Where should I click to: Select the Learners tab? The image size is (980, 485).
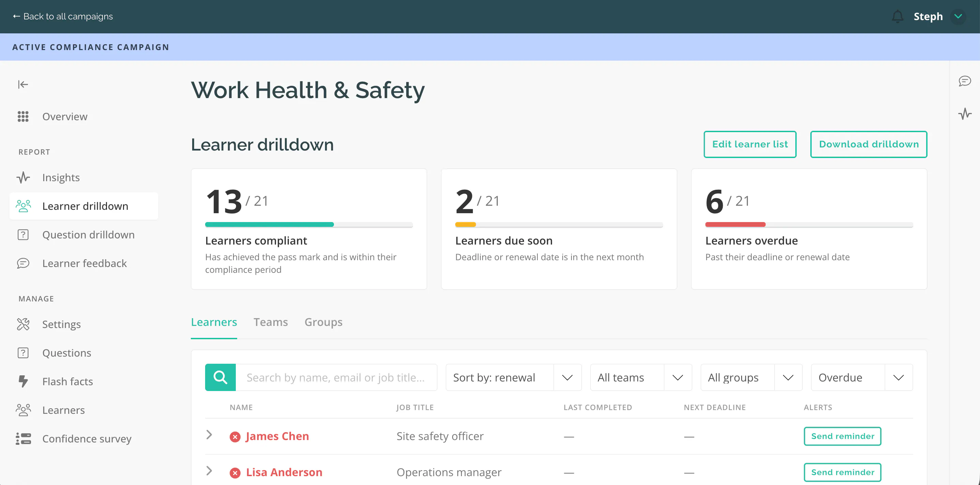coord(214,322)
